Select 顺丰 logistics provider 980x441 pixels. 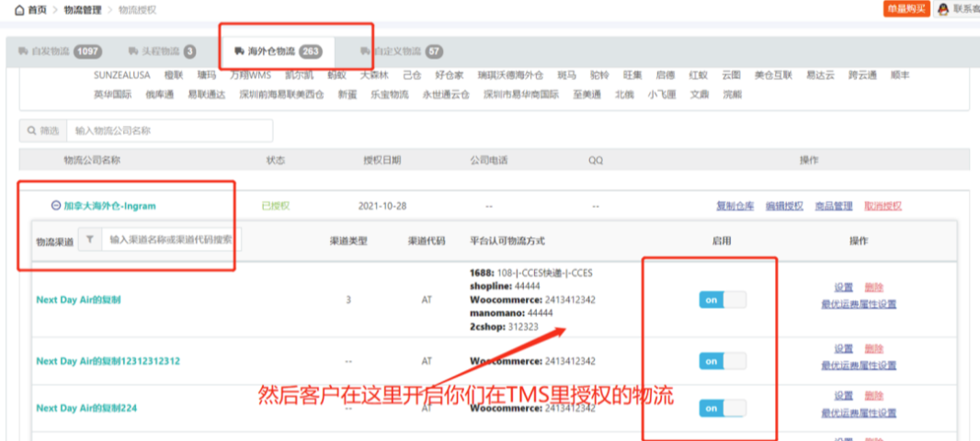[x=900, y=75]
